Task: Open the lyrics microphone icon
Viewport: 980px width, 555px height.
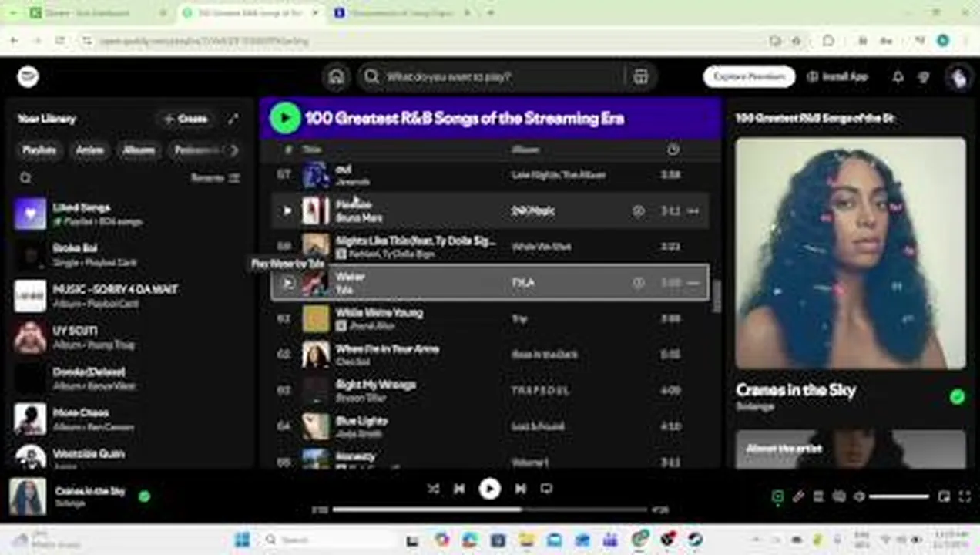Action: point(798,497)
